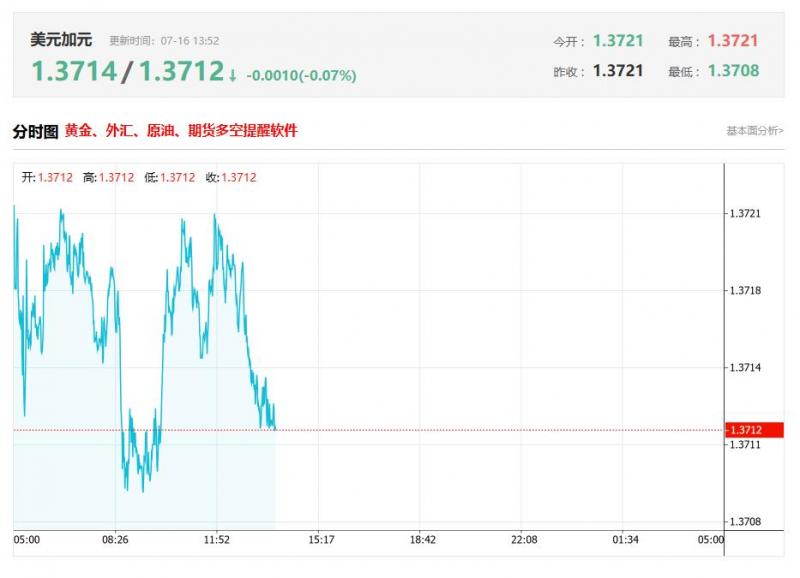The width and height of the screenshot is (800, 578).
Task: Click the 15:17 time axis label
Action: (x=320, y=540)
